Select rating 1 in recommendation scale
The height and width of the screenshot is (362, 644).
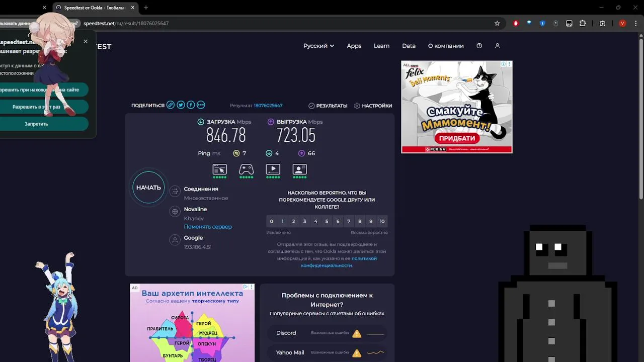283,221
